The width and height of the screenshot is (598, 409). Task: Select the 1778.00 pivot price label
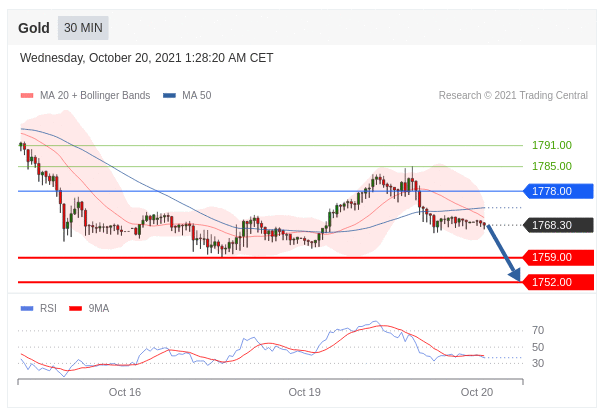click(x=558, y=191)
